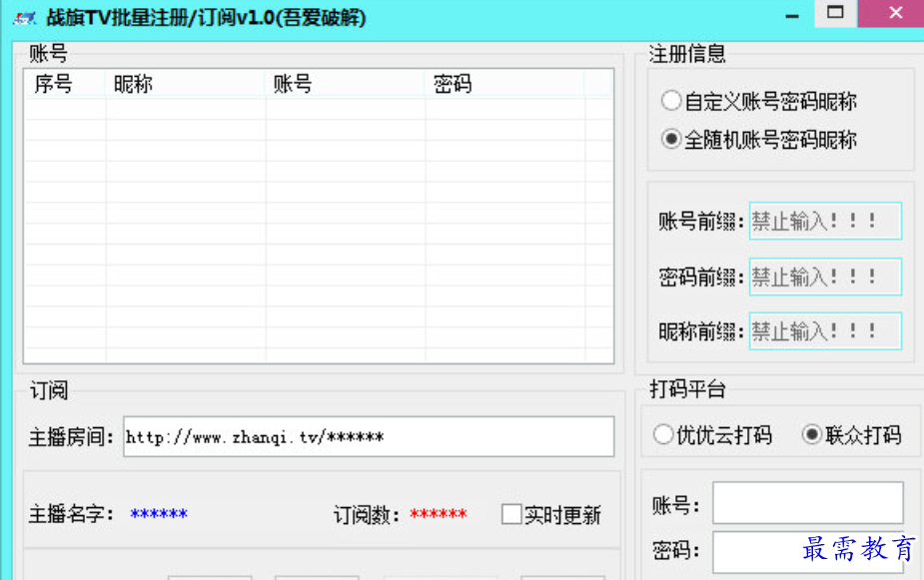Click the 昵称前缀 input field
The width and height of the screenshot is (924, 580).
[825, 330]
